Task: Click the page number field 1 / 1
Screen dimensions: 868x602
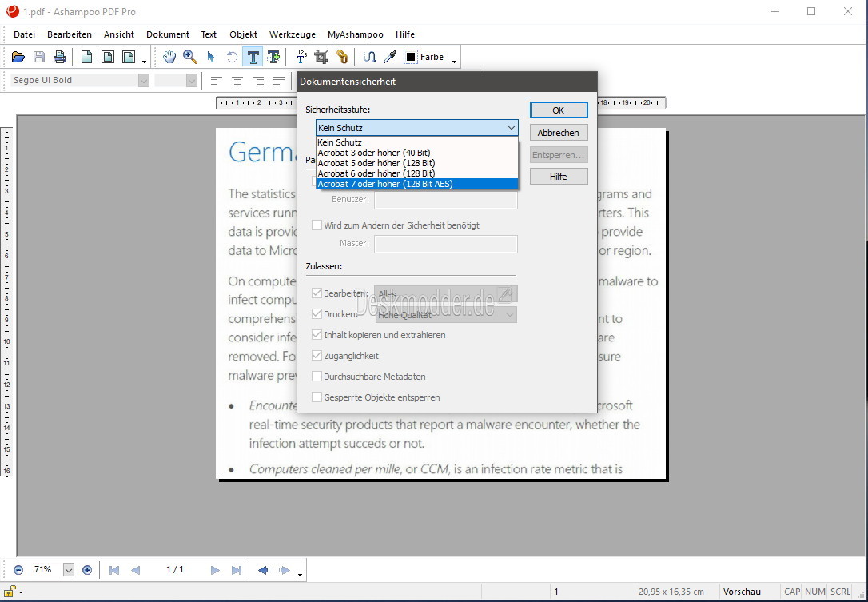Action: pyautogui.click(x=175, y=569)
